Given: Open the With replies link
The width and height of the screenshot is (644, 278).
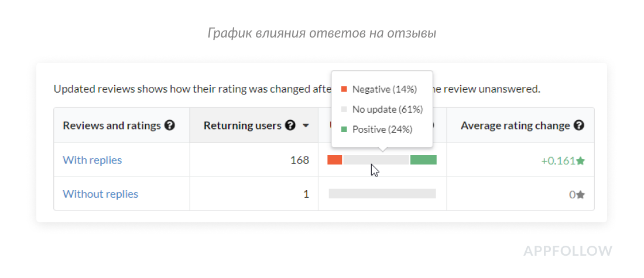Looking at the screenshot, I should 93,160.
